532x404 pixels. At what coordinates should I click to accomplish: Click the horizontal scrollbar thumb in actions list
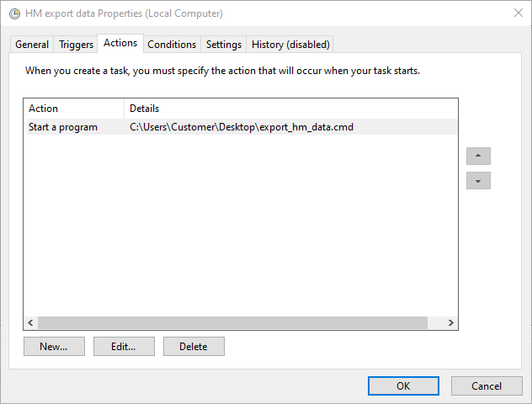point(232,322)
